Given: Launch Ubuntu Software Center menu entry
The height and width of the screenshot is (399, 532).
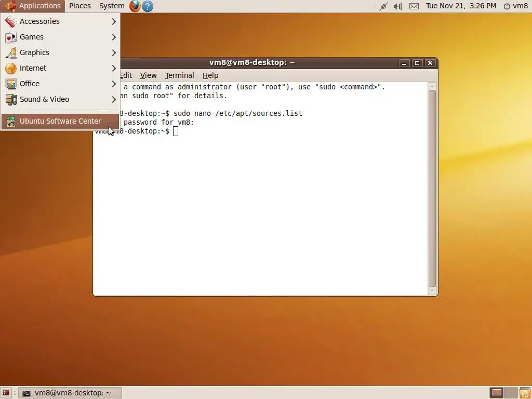Looking at the screenshot, I should tap(60, 121).
